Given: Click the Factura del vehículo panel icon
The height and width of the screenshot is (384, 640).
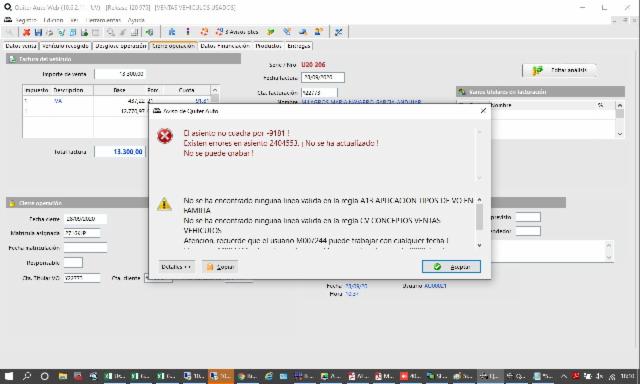Looking at the screenshot, I should pos(12,59).
